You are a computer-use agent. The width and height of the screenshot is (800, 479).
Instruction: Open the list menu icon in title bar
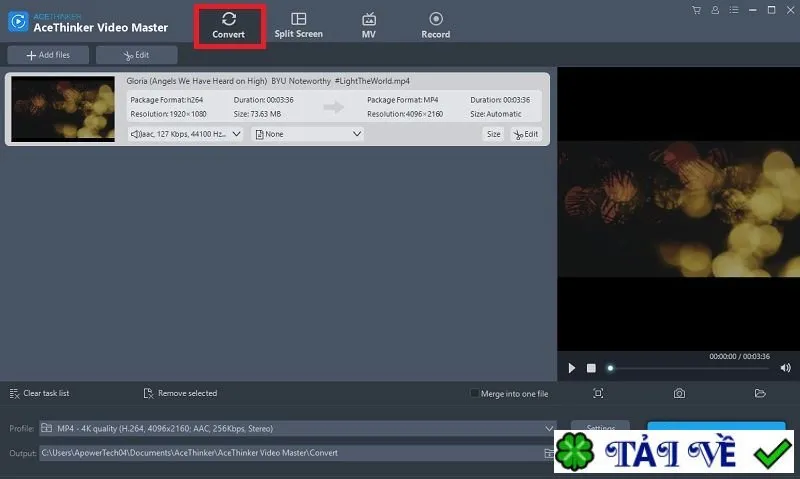tap(734, 10)
